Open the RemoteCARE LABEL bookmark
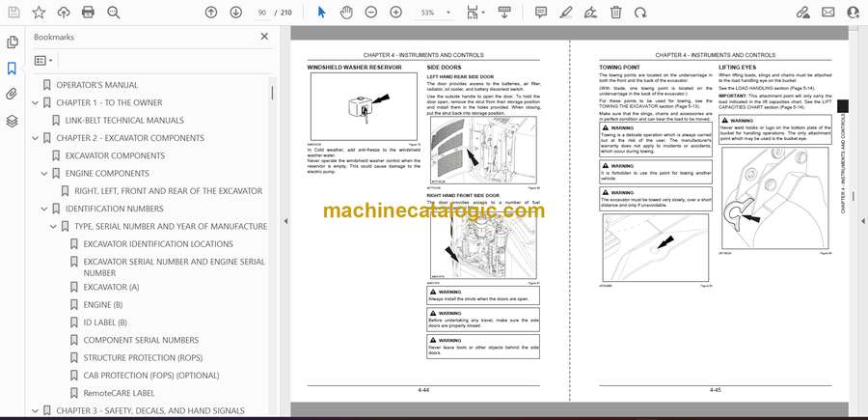The width and height of the screenshot is (868, 420). click(x=119, y=393)
